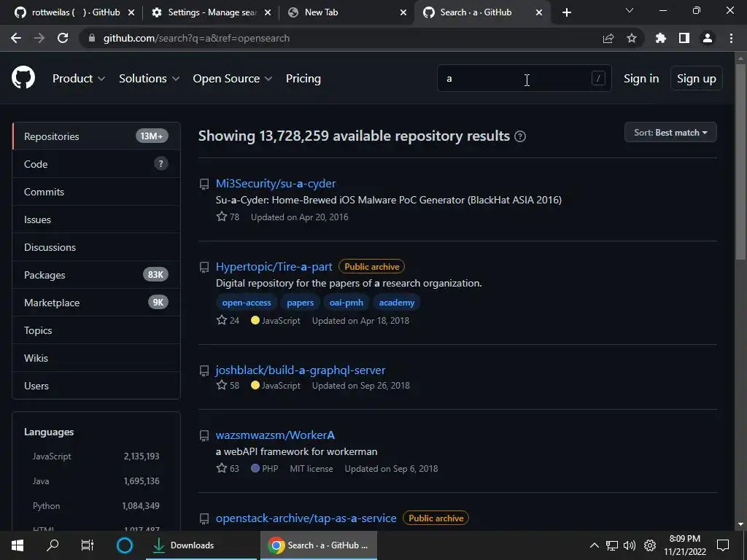Screen dimensions: 747x560
Task: Click the forward navigation arrow
Action: point(39,38)
